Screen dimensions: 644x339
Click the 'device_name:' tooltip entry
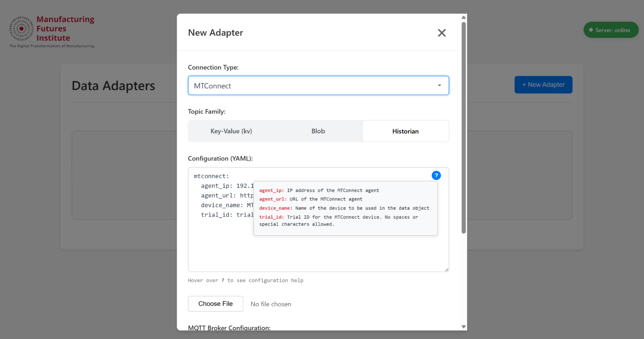[344, 208]
